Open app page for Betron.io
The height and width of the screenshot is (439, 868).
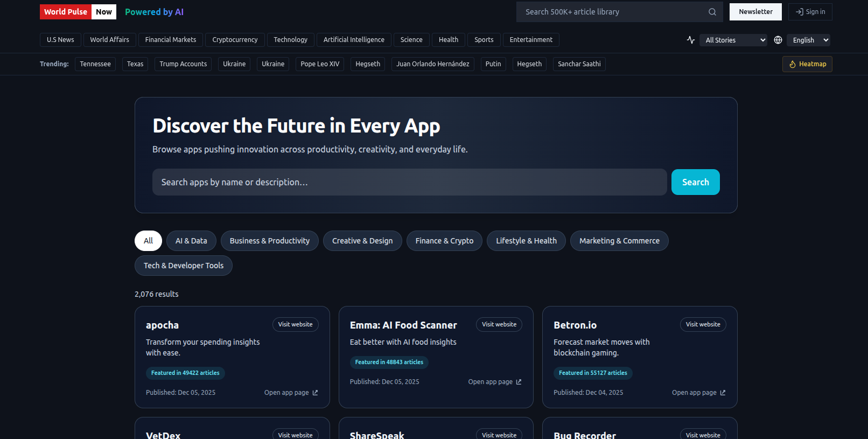tap(699, 393)
